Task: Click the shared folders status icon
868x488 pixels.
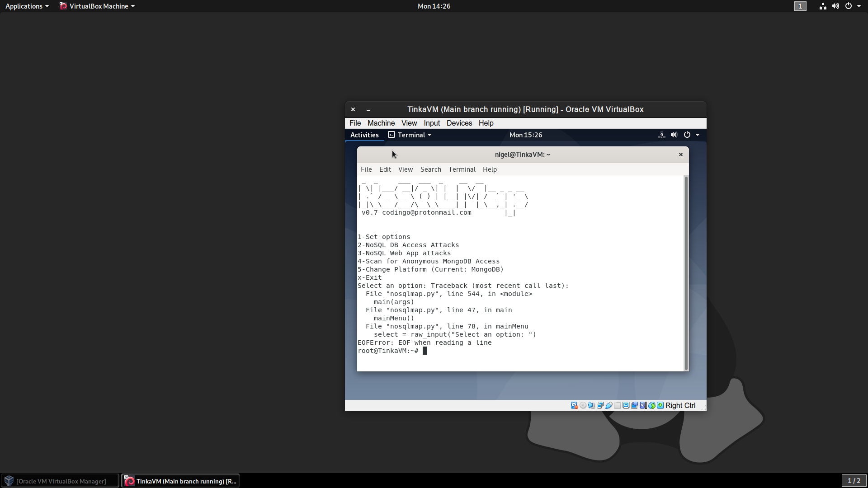Action: pyautogui.click(x=617, y=405)
